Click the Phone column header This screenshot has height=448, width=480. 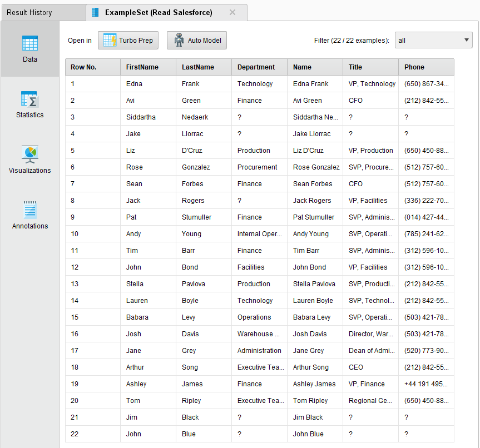(426, 67)
